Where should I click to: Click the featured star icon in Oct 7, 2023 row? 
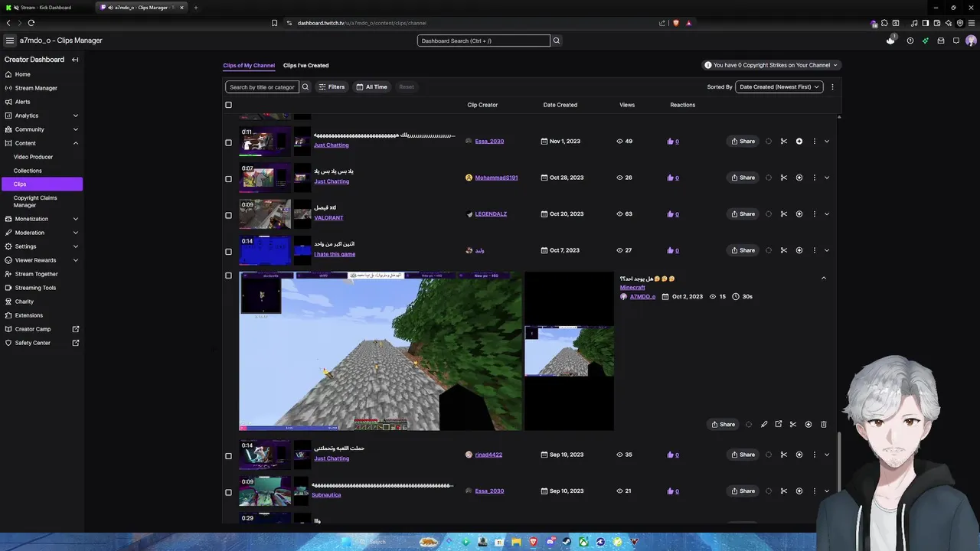pyautogui.click(x=799, y=250)
